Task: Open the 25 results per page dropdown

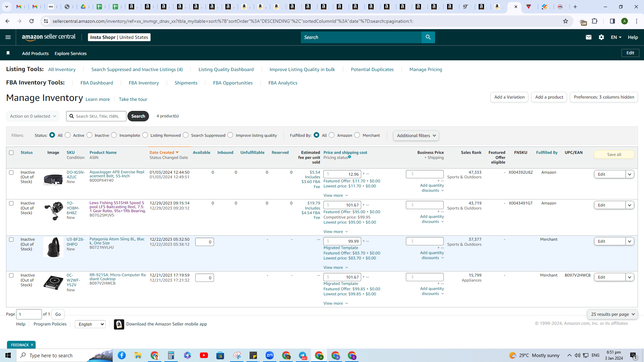Action: pos(612,314)
